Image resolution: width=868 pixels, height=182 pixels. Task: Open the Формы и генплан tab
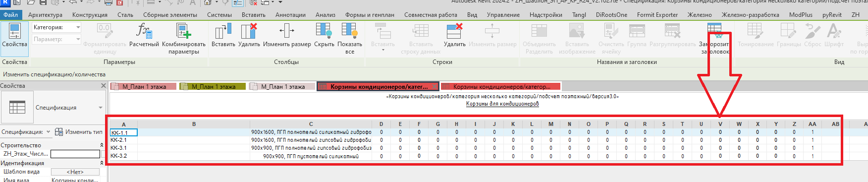click(370, 15)
